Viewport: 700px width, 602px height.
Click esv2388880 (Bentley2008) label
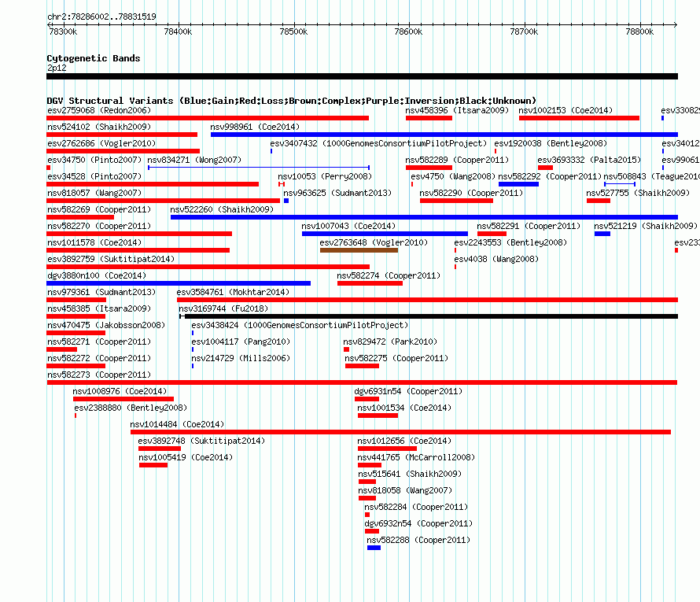pos(131,408)
